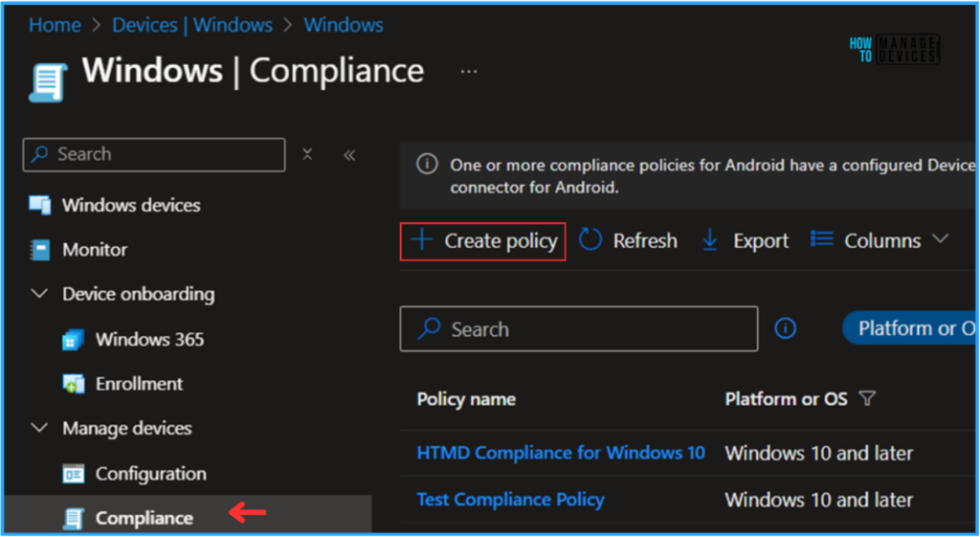
Task: Click the Compliance icon in sidebar
Action: [73, 518]
